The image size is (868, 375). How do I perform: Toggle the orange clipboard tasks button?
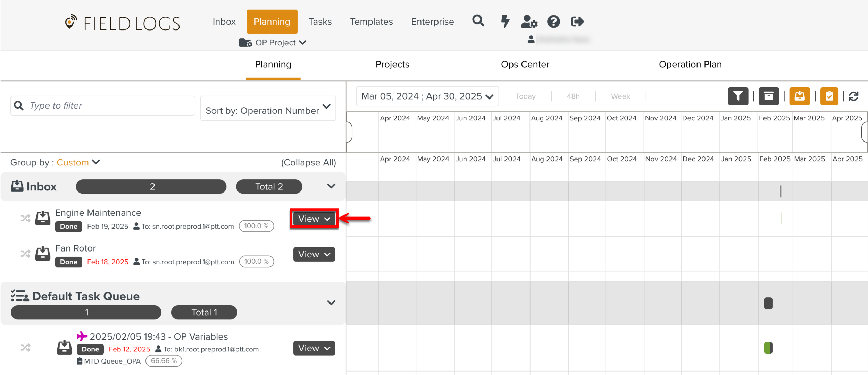click(829, 96)
